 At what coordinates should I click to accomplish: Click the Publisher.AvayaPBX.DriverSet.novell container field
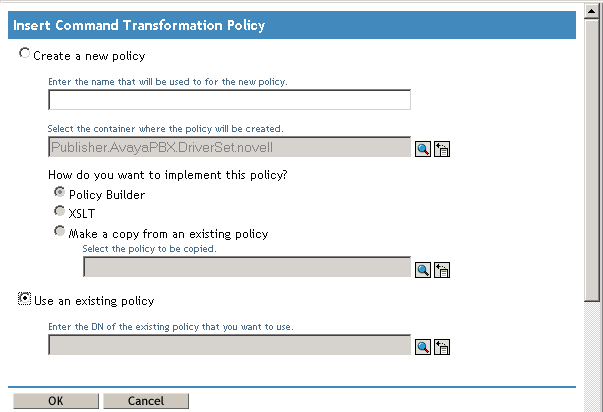tap(229, 148)
